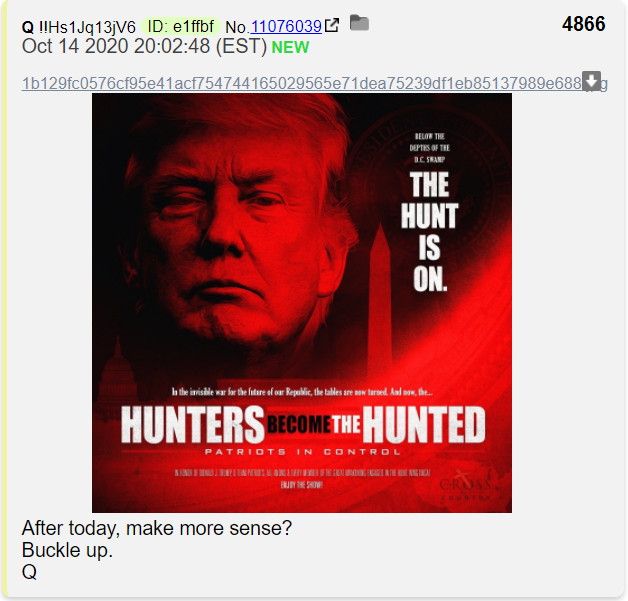628x601 pixels.
Task: Click the "Buckle up." text line
Action: [67, 550]
